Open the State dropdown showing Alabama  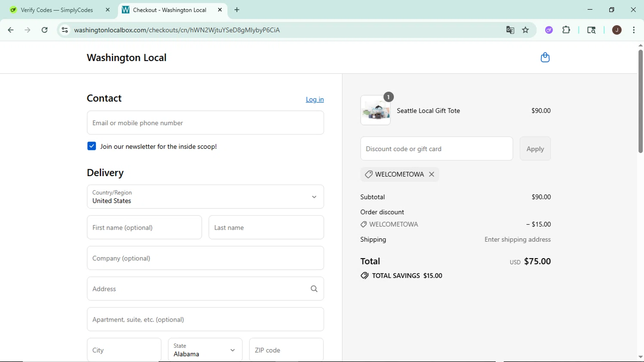coord(205,350)
